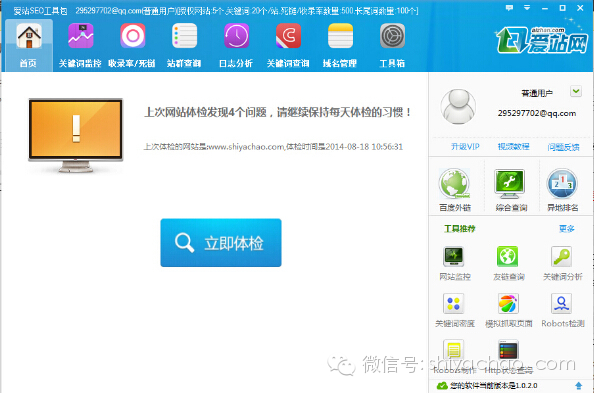Click 更多 to see more tools
The height and width of the screenshot is (393, 594).
[567, 229]
